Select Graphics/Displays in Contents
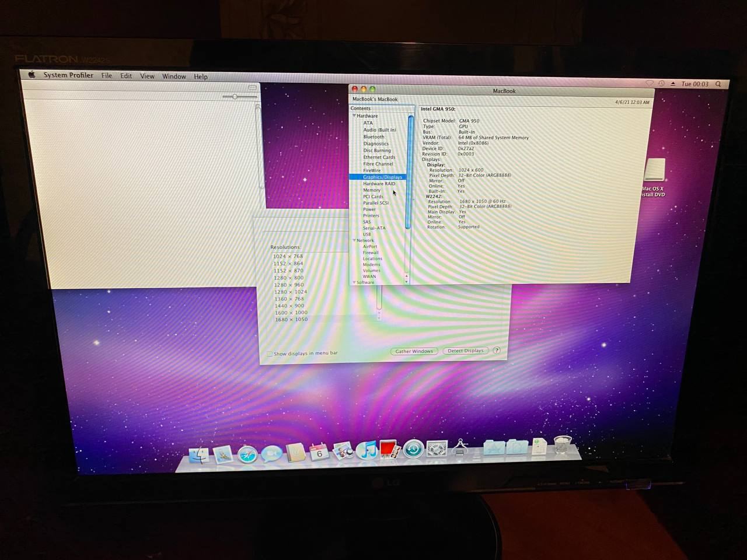This screenshot has width=747, height=560. click(382, 177)
